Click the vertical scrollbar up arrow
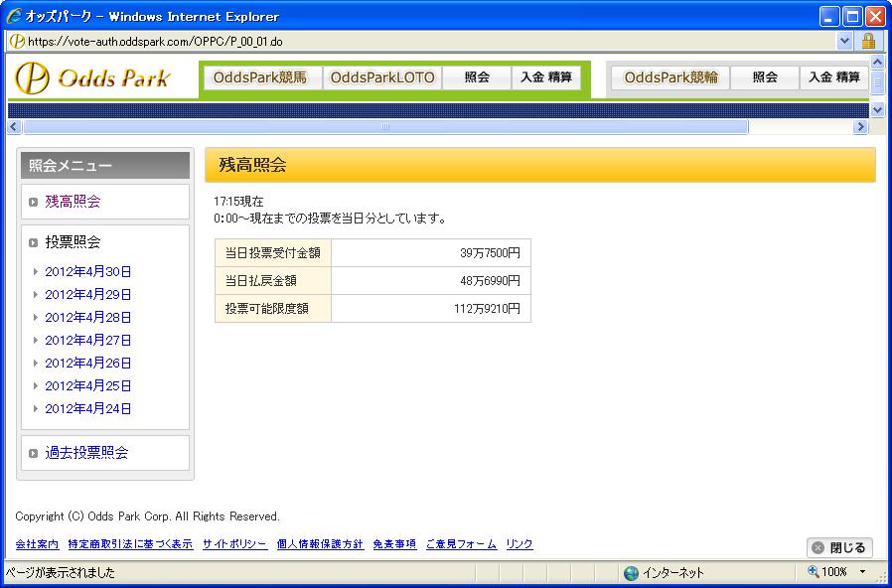The height and width of the screenshot is (588, 892). pos(877,62)
